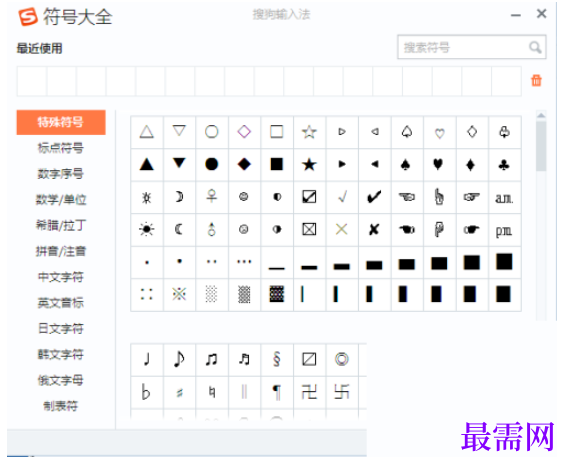Select the a.m. symbol
The height and width of the screenshot is (468, 573).
504,198
